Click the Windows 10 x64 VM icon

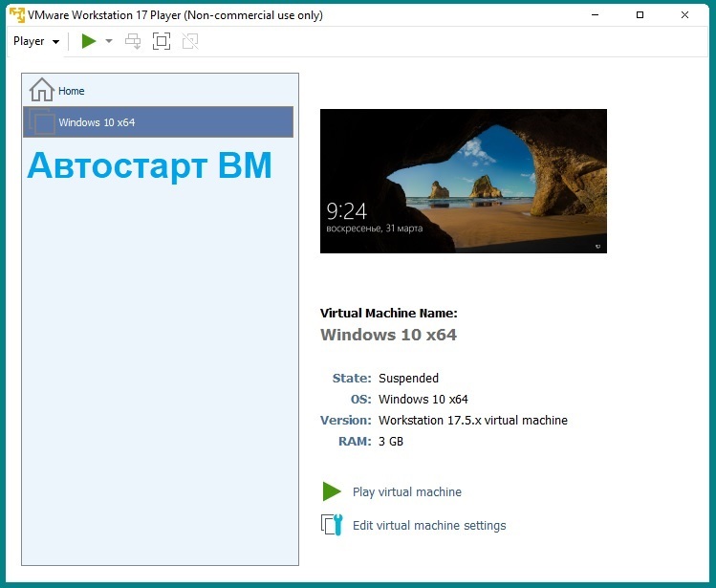click(41, 122)
